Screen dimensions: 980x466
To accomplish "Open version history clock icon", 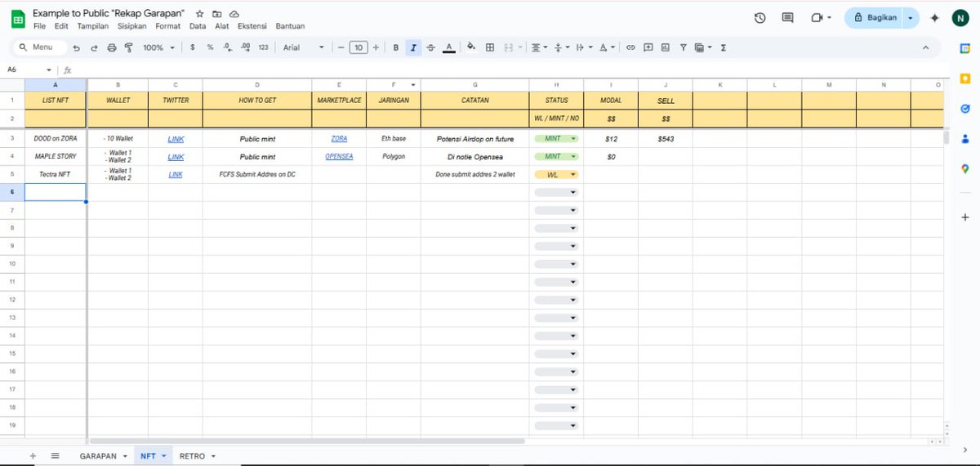I will (x=759, y=17).
